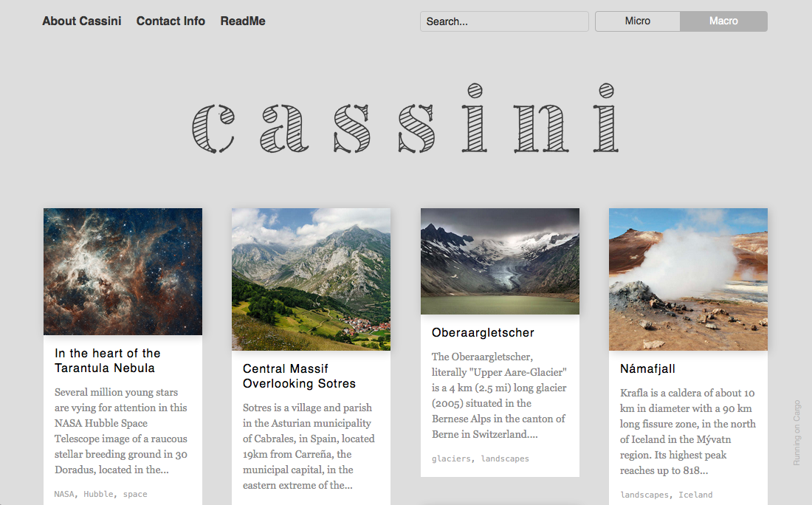Filter by the Hubble tag

pos(98,494)
